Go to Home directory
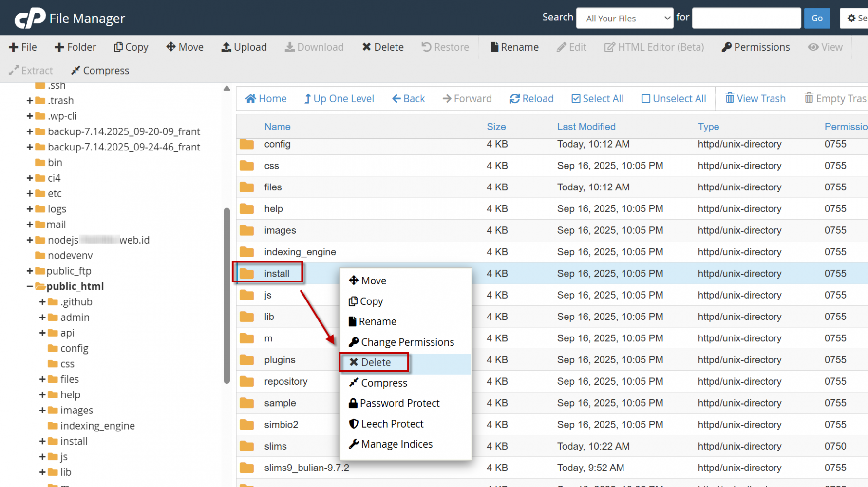The width and height of the screenshot is (868, 487). pyautogui.click(x=266, y=99)
